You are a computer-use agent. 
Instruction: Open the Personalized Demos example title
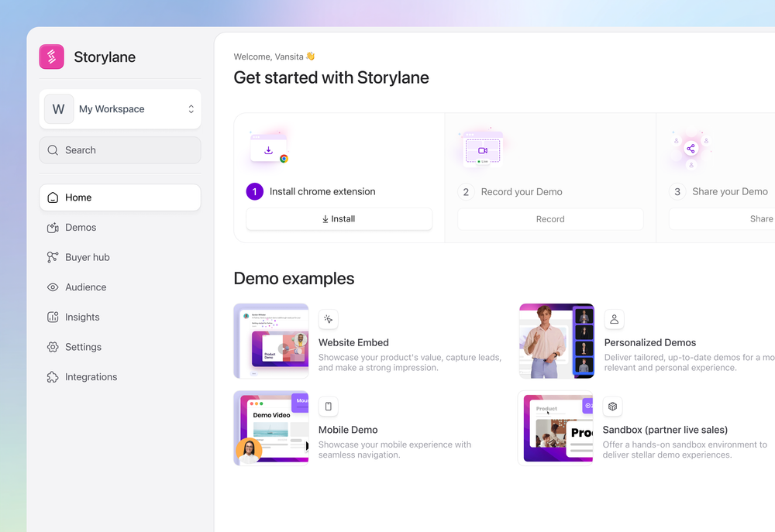click(x=650, y=343)
